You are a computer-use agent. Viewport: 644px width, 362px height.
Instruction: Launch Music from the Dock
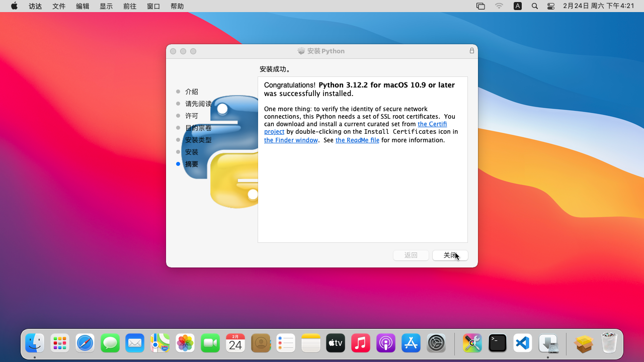coord(361,343)
